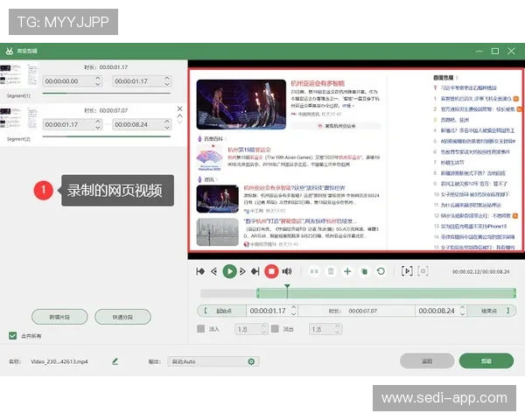Enable the 淡入 fade-in checkbox

pos(201,329)
